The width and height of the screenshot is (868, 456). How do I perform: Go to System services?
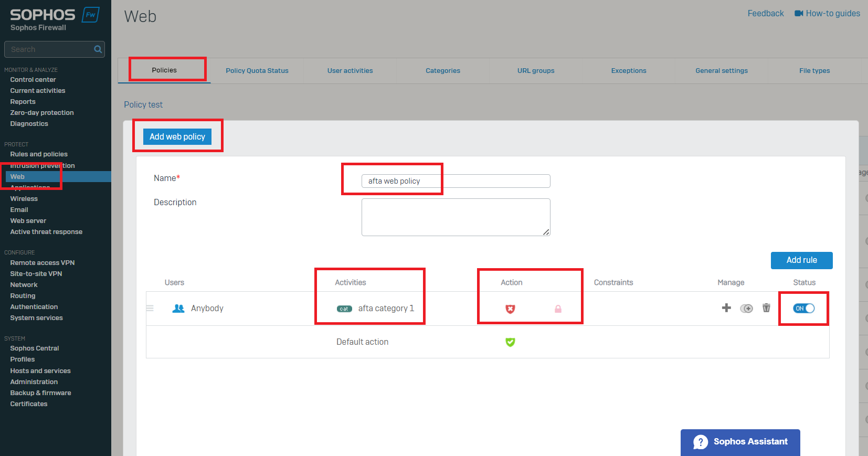coord(37,318)
